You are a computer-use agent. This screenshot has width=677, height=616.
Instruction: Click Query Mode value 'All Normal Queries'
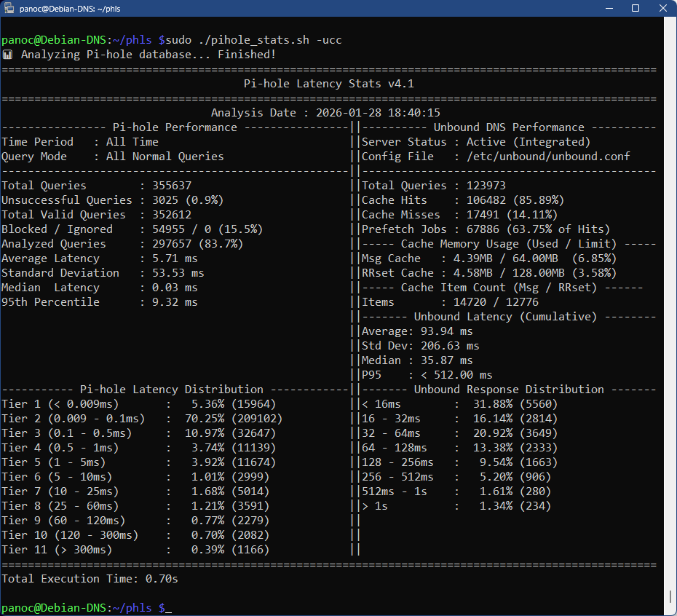click(x=165, y=157)
